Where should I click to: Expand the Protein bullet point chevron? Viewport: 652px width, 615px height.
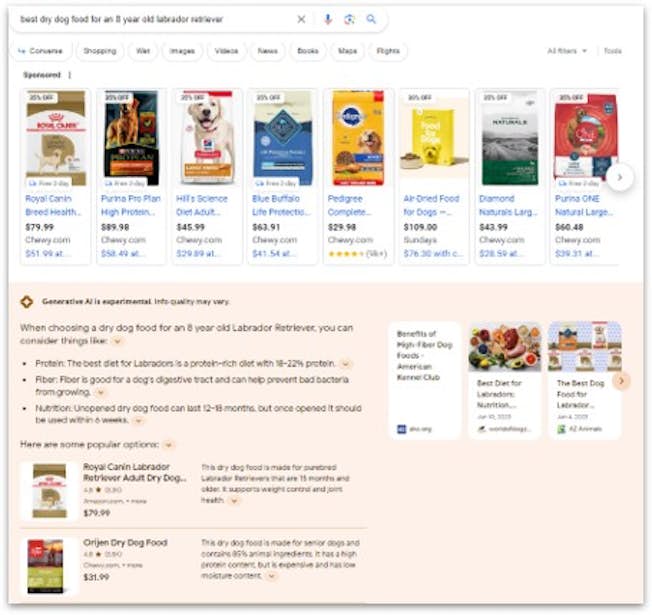(345, 364)
